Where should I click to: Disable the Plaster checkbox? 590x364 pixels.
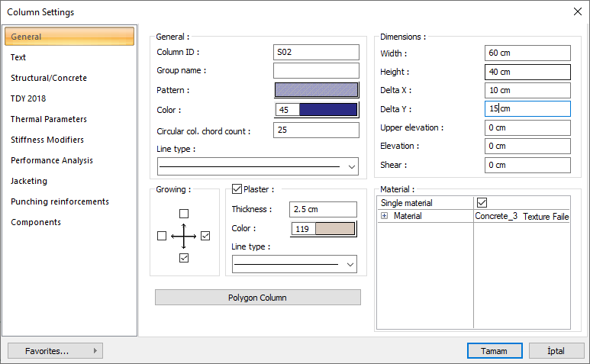click(237, 189)
